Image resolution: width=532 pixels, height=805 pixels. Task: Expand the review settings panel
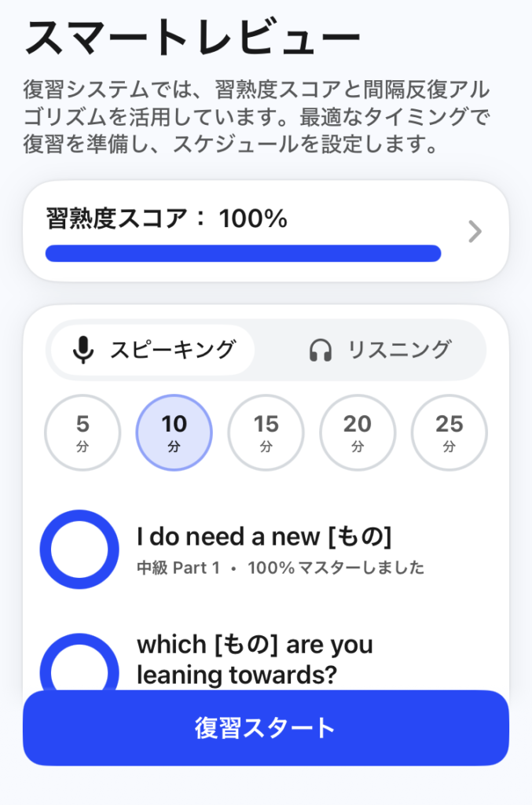266,350
